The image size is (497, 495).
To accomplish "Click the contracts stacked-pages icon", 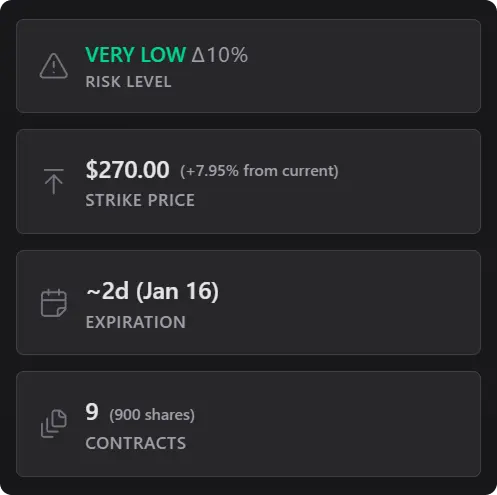I will tap(54, 423).
